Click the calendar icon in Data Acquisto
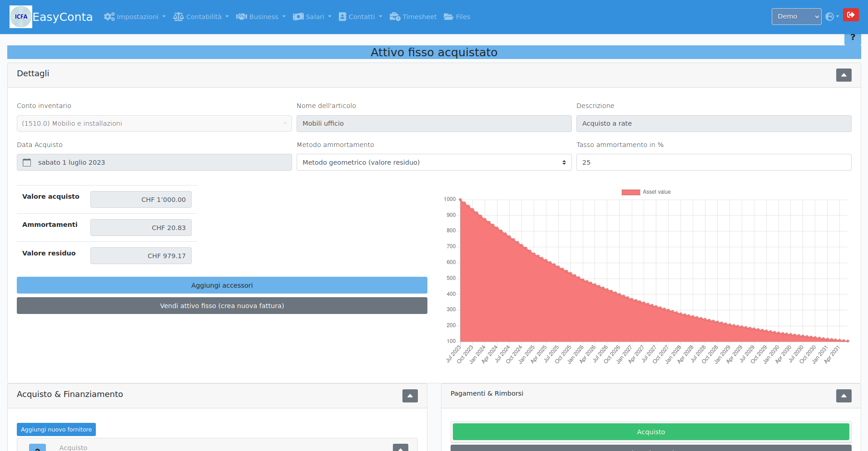868x451 pixels. coord(27,162)
